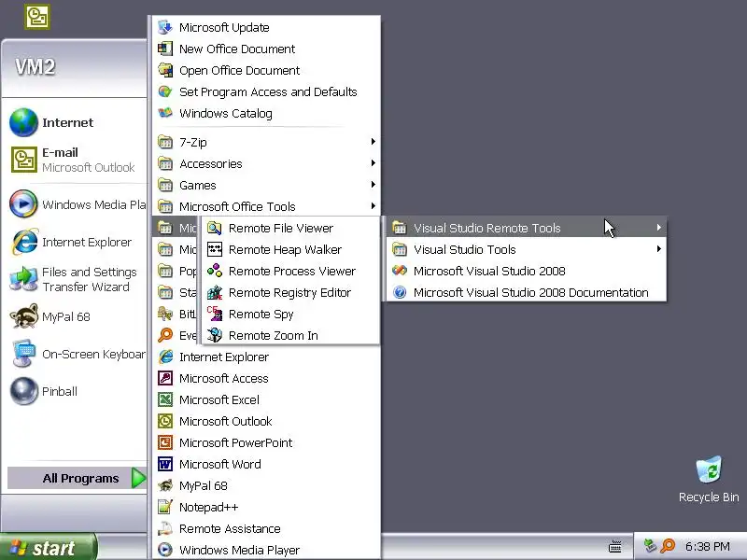
Task: Click the All Programs green arrow
Action: [x=138, y=478]
